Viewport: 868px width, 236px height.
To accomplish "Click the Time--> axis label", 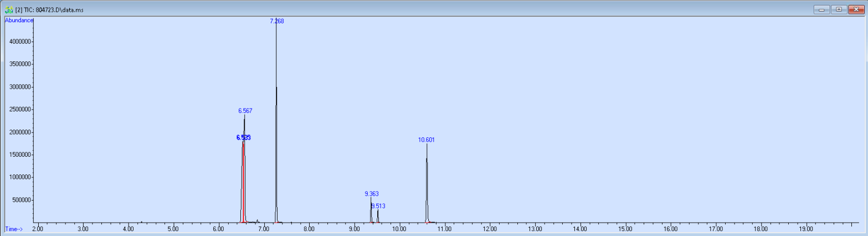I will click(14, 228).
